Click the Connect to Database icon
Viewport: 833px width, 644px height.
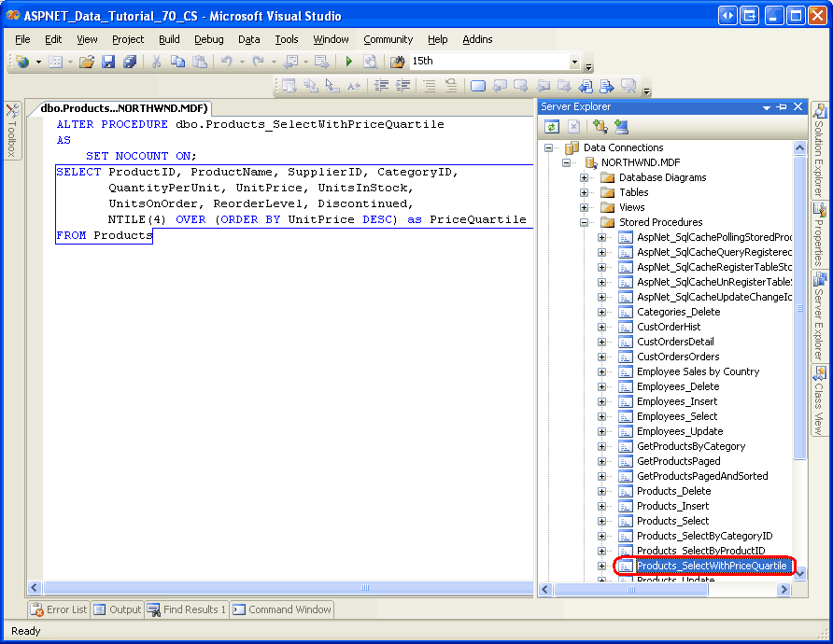click(x=599, y=126)
